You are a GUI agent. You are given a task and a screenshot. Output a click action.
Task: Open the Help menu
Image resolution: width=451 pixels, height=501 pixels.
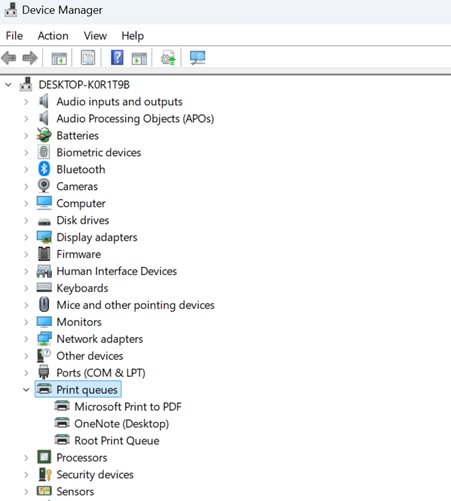click(x=133, y=36)
